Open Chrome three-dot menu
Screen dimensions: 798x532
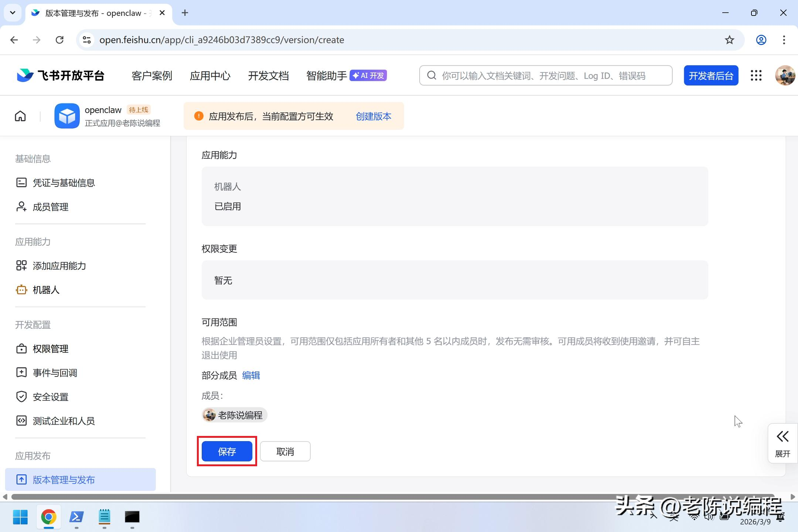coord(784,40)
